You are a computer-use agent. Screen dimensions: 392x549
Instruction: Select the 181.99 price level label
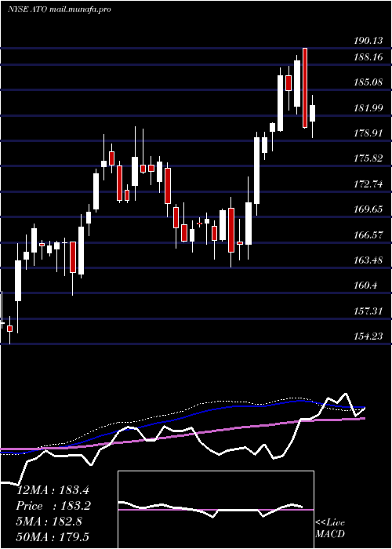[368, 108]
